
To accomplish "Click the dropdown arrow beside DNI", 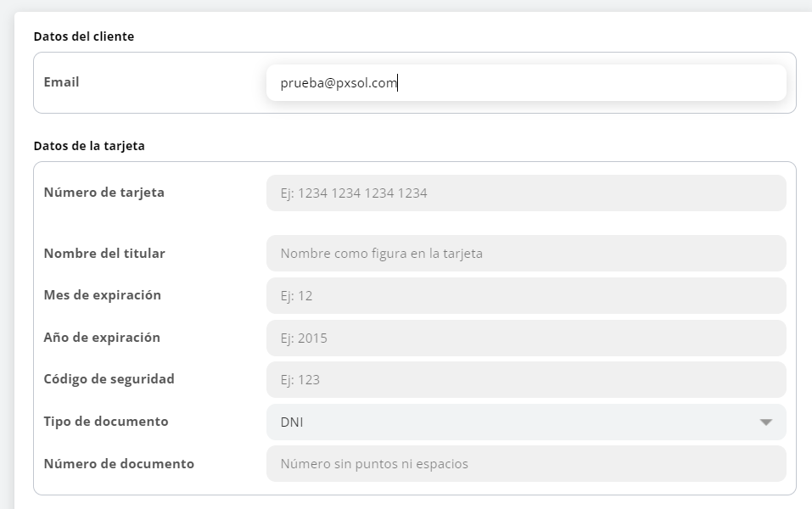I will coord(766,422).
